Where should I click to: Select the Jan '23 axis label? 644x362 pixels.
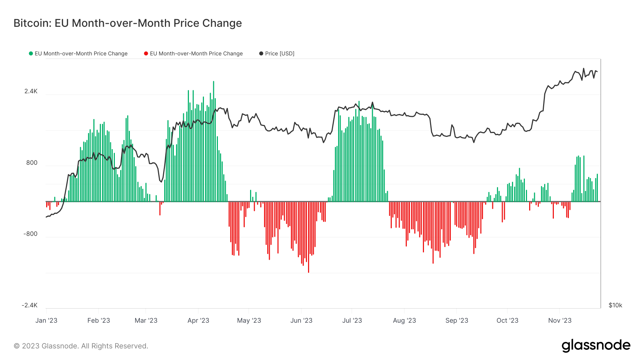pos(47,321)
